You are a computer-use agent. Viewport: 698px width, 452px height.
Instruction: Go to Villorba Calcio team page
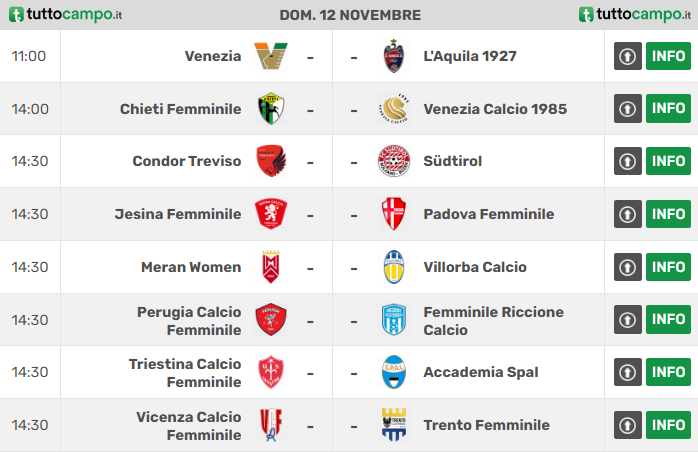pyautogui.click(x=475, y=267)
